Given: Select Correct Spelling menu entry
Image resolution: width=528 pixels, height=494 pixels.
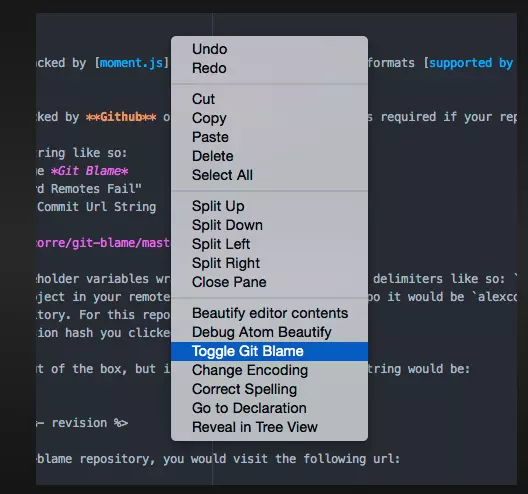Looking at the screenshot, I should pyautogui.click(x=269, y=389).
